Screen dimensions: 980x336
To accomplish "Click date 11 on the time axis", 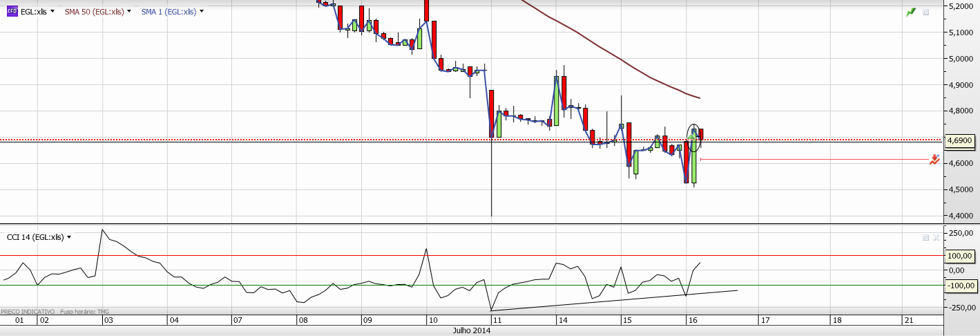I will point(496,321).
